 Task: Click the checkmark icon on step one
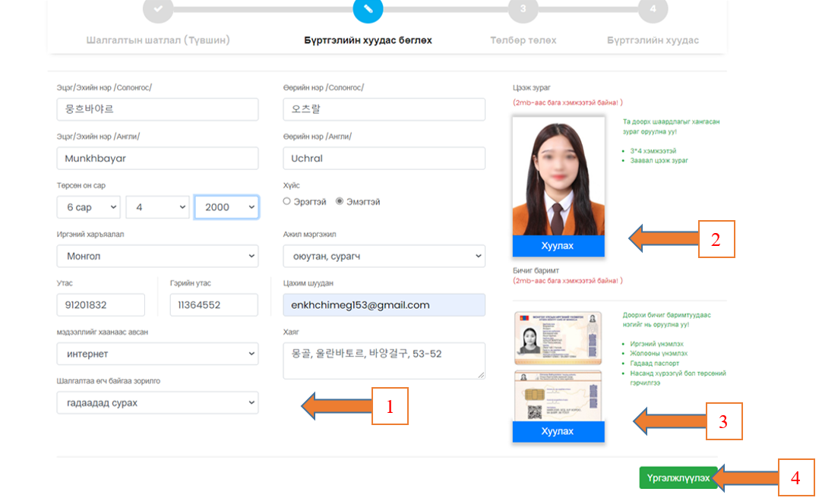[158, 9]
